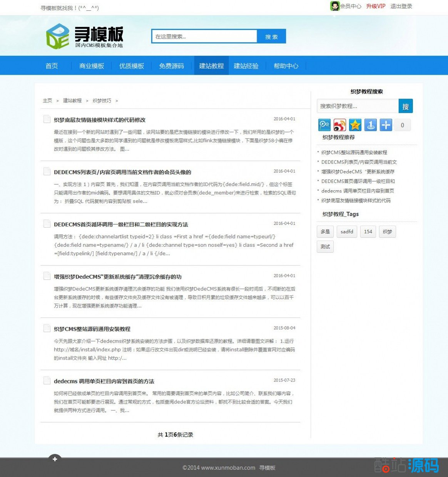Open the 建站教程 navigation tab
448x477 pixels.
tap(211, 66)
